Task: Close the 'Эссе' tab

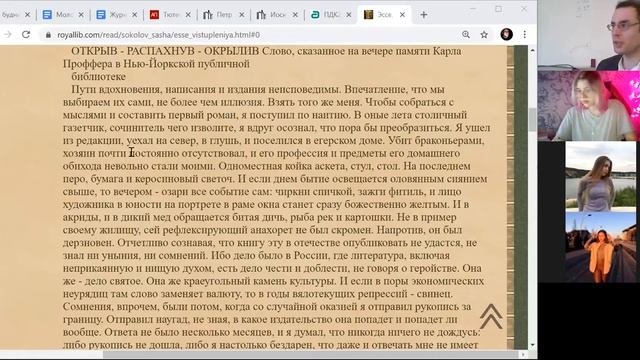Action: [402, 15]
